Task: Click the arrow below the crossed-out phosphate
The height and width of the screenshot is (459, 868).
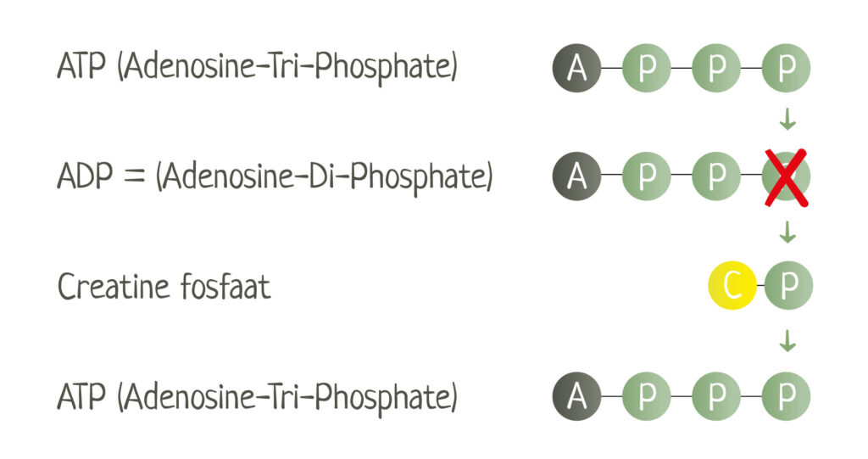Action: pyautogui.click(x=787, y=232)
